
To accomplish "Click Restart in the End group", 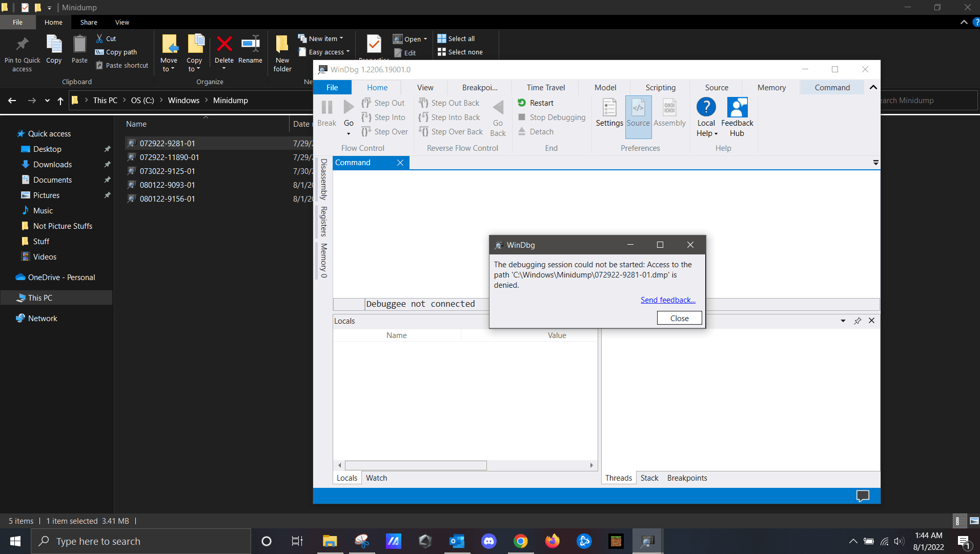I will (536, 103).
